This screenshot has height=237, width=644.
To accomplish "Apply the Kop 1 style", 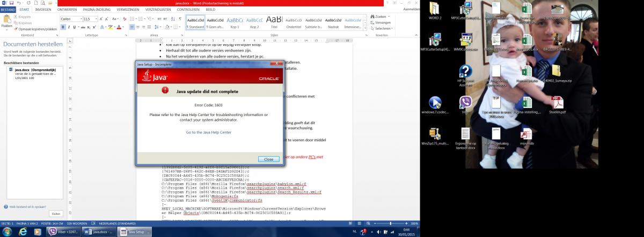I will click(235, 22).
